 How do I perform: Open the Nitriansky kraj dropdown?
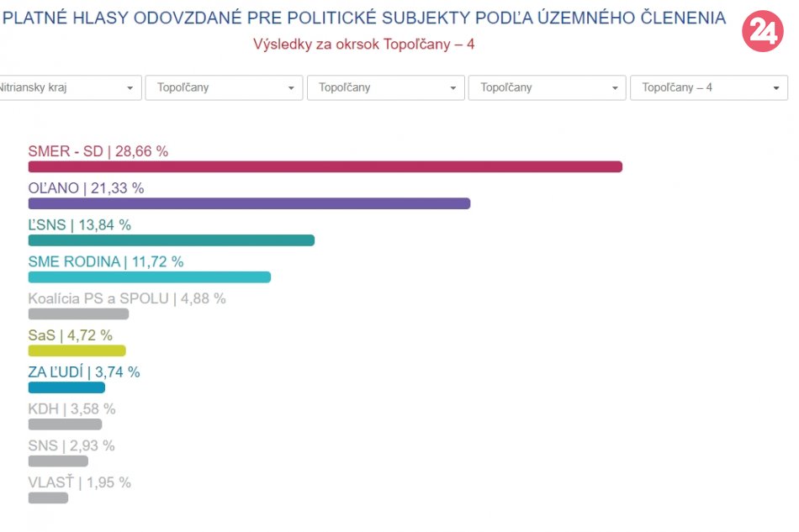coord(67,87)
